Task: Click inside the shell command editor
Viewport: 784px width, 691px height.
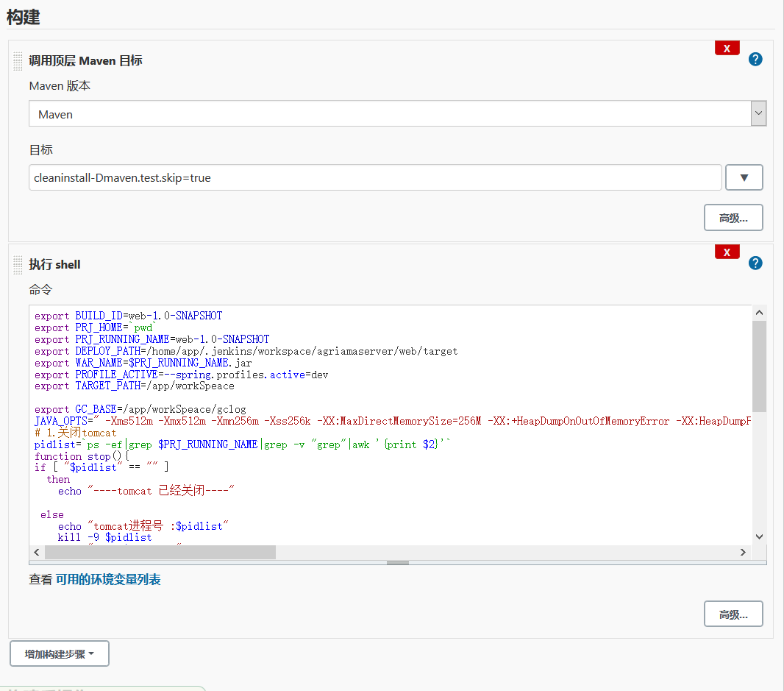Action: tap(391, 425)
